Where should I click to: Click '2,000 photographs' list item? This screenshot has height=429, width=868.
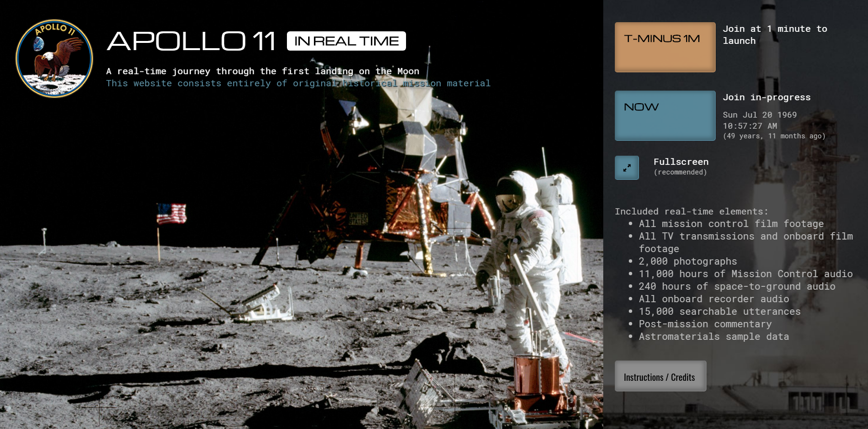point(688,261)
